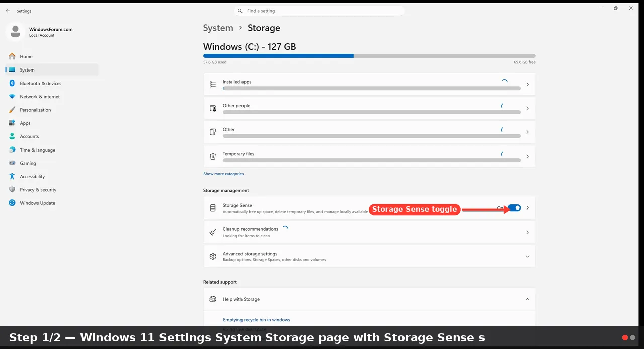Click the Bluetooth icon in sidebar
Viewport: 644px width, 349px height.
(12, 83)
